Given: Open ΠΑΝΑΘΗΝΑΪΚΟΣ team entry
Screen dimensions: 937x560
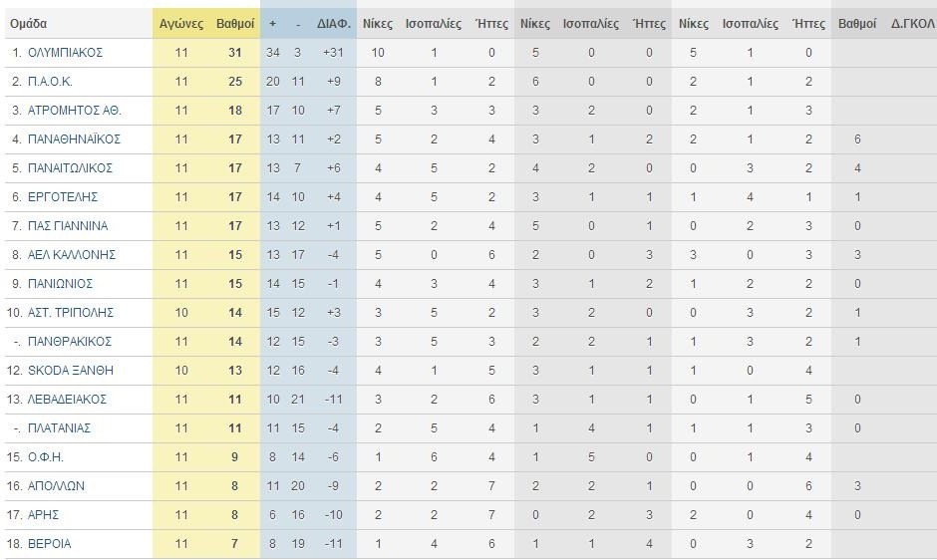Looking at the screenshot, I should point(74,140).
